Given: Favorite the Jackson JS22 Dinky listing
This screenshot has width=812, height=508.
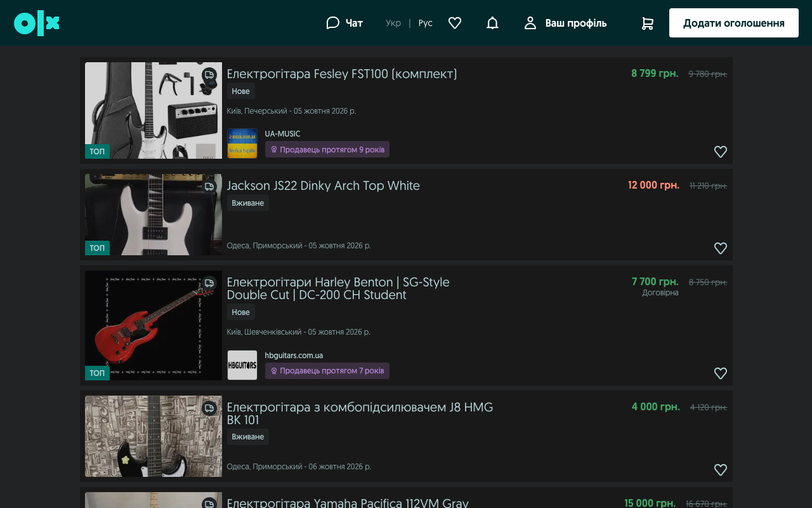Looking at the screenshot, I should click(721, 248).
